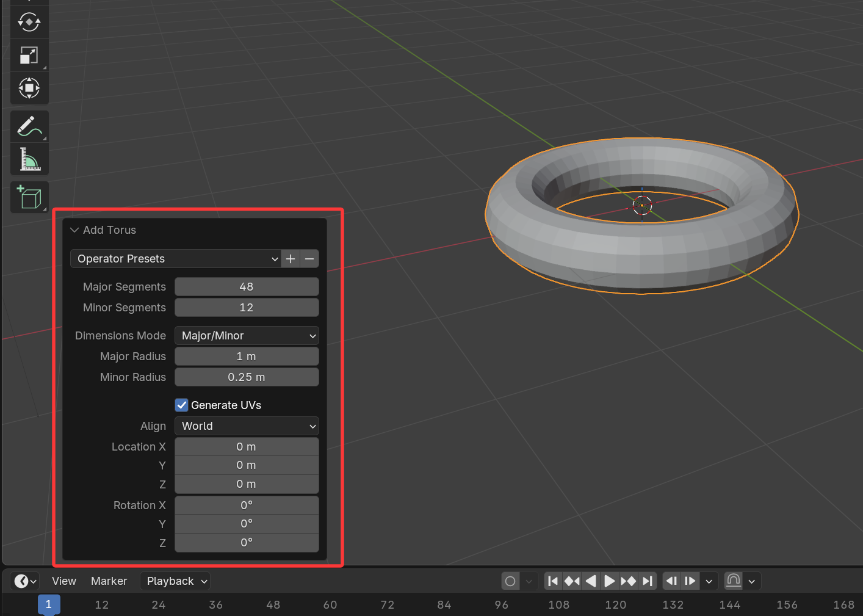Uncheck the Generate UVs checkbox
The height and width of the screenshot is (616, 863).
pyautogui.click(x=182, y=405)
